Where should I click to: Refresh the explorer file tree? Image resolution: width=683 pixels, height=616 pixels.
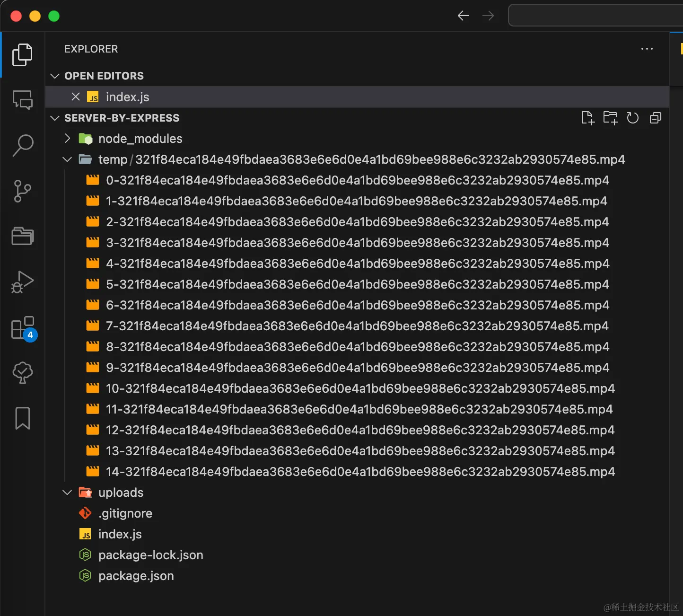(632, 118)
